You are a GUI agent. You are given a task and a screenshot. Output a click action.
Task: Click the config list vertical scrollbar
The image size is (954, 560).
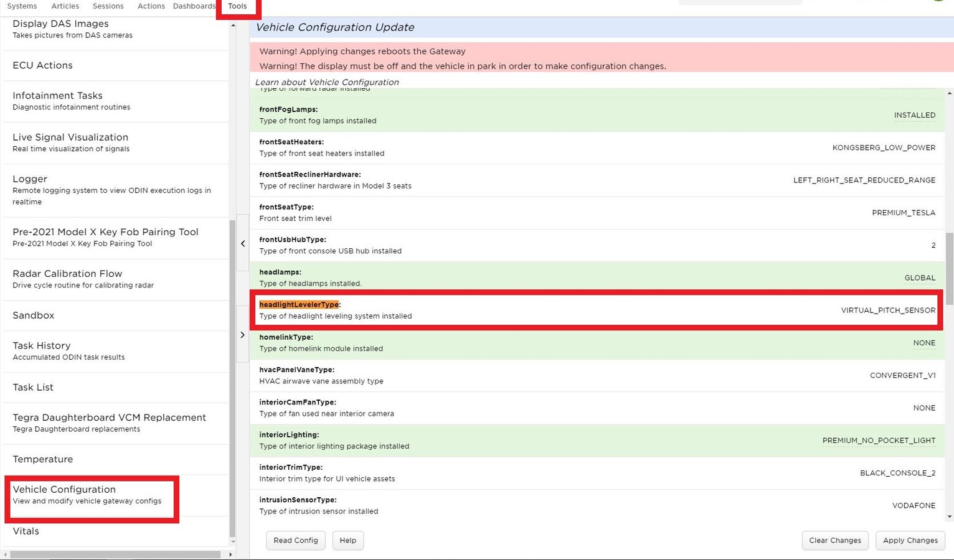(949, 268)
